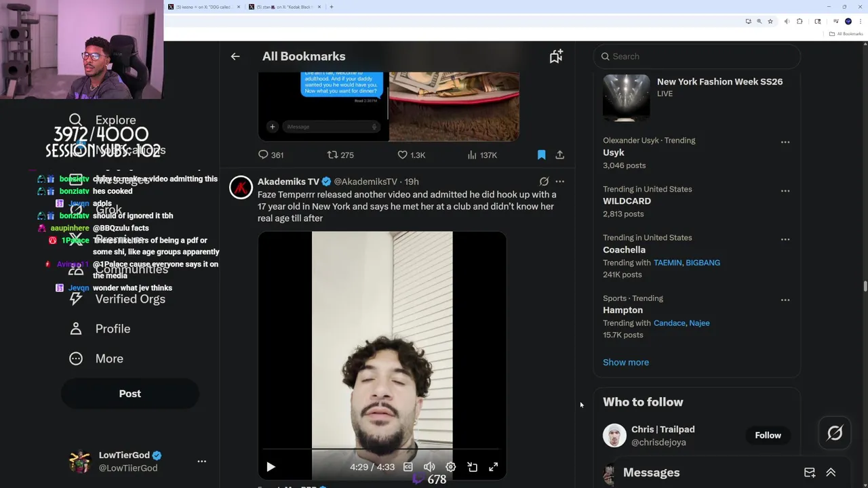Open the more options menu on the Akademiks TV post
Screen dimensions: 868x488
[559, 182]
